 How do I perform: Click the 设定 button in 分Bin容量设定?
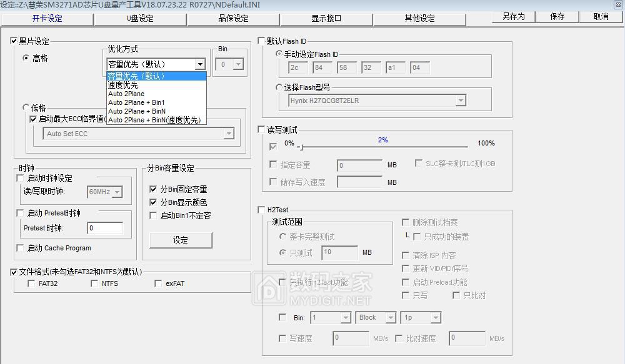point(181,240)
